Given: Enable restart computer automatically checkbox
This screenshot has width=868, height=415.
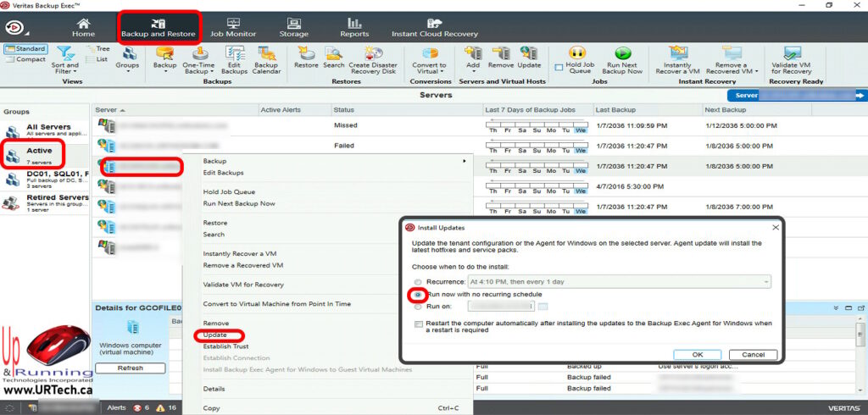Looking at the screenshot, I should [419, 324].
